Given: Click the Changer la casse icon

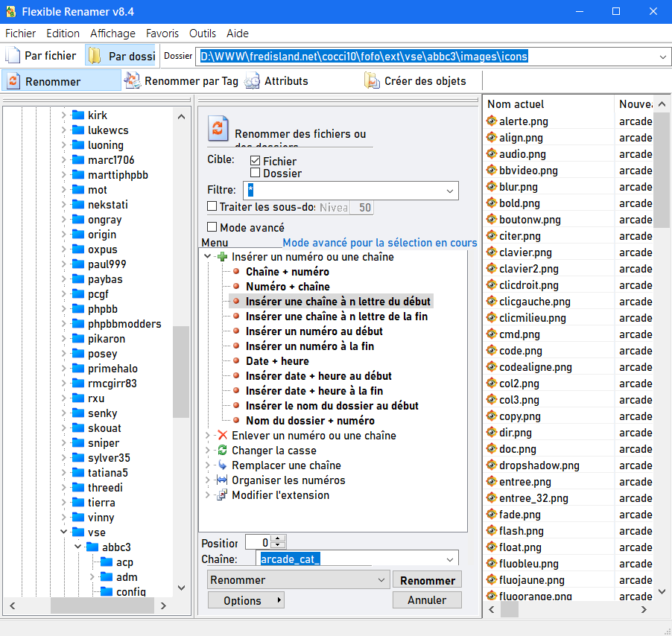Looking at the screenshot, I should coord(222,450).
